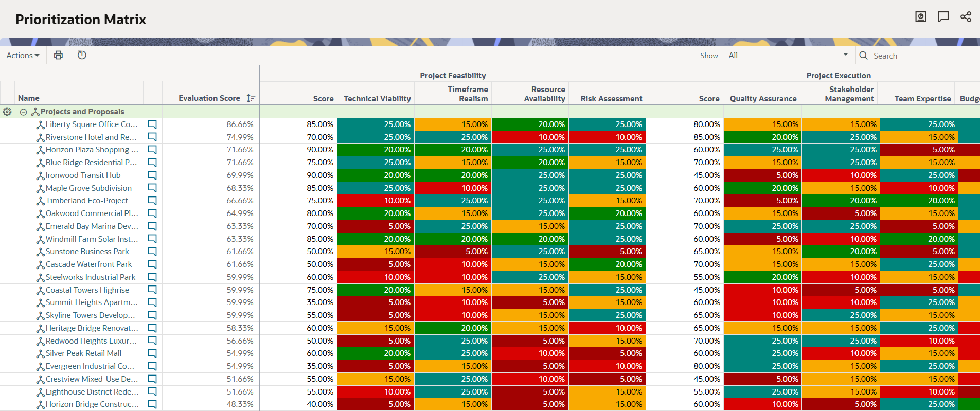980x411 pixels.
Task: Click Riverstone Hotel red Risk Assessment cell
Action: [x=608, y=137]
